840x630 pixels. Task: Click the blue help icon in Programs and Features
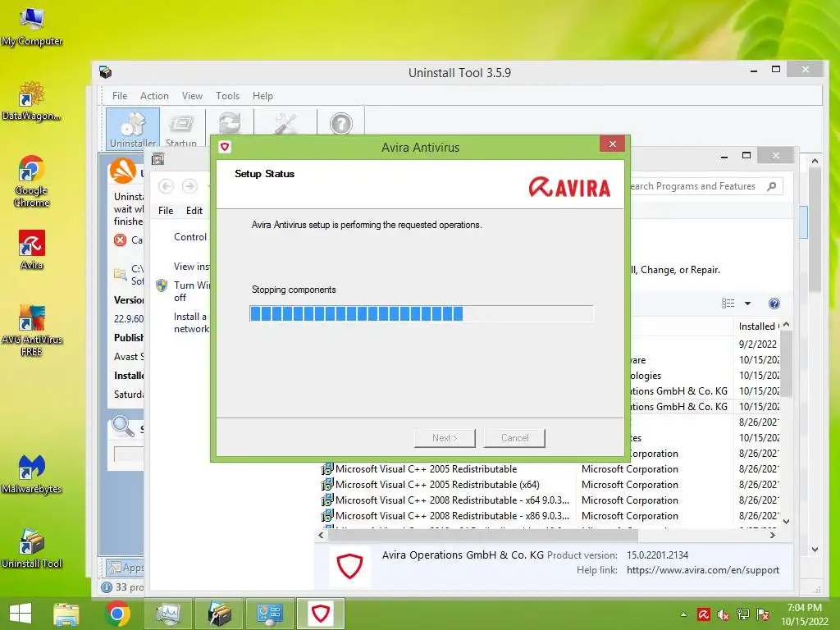(774, 304)
